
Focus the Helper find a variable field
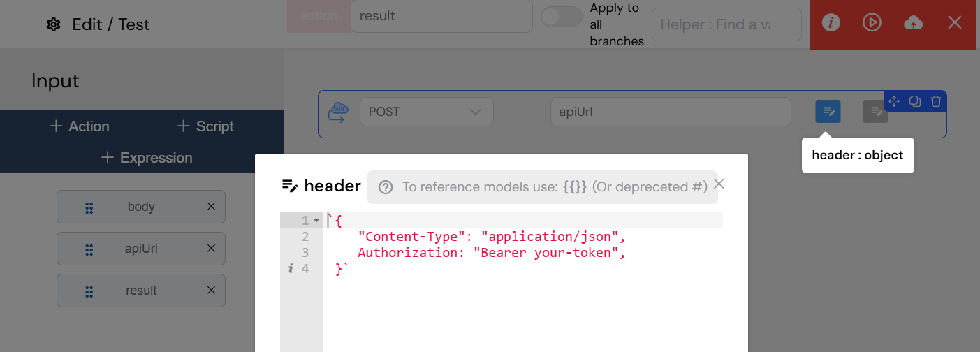point(726,24)
